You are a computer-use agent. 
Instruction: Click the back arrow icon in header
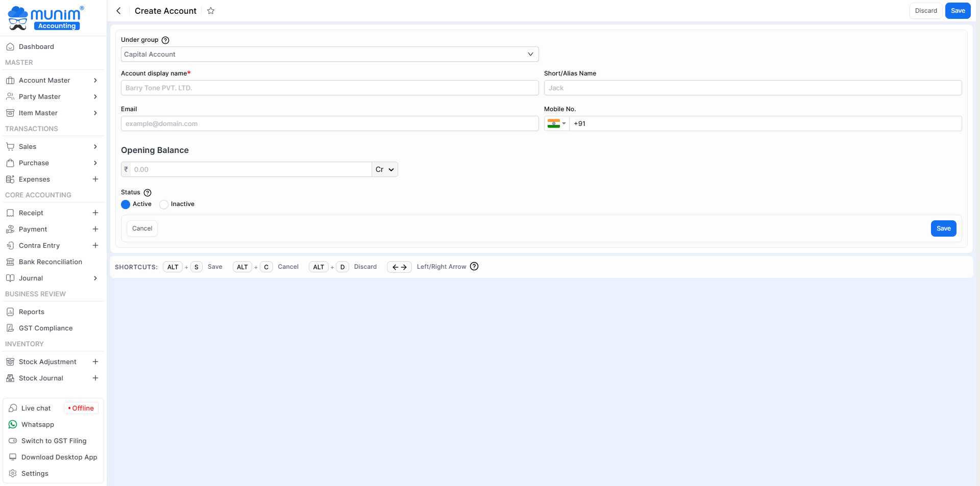click(x=118, y=11)
